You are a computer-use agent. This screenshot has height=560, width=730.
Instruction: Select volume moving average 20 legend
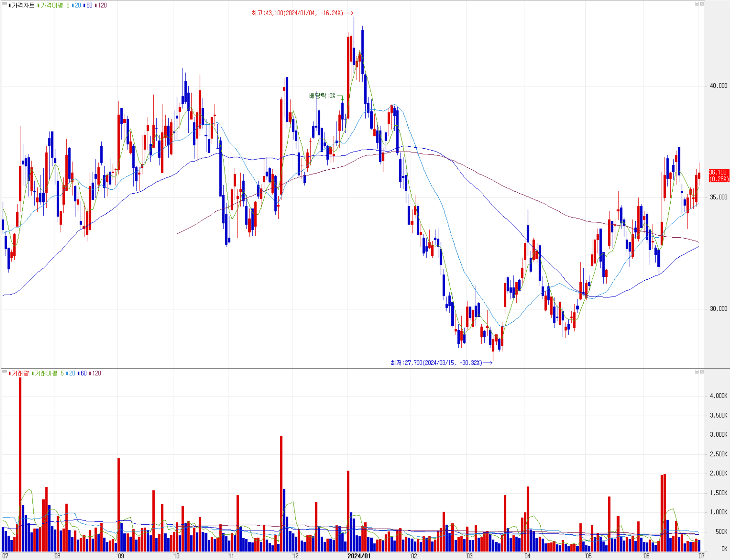72,373
